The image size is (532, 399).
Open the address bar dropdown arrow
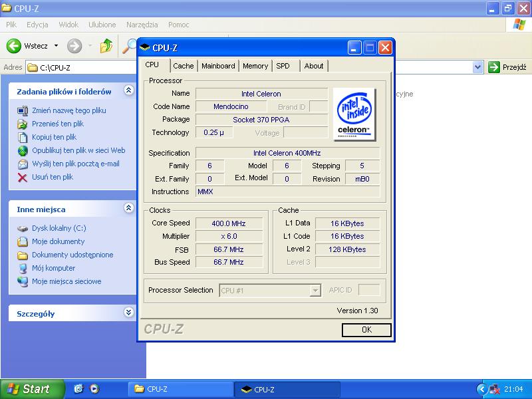click(x=477, y=67)
